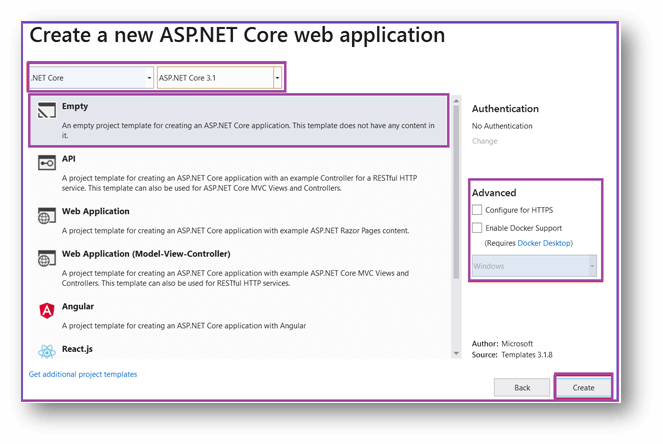The height and width of the screenshot is (444, 663).
Task: Select the API project template
Action: point(239,173)
